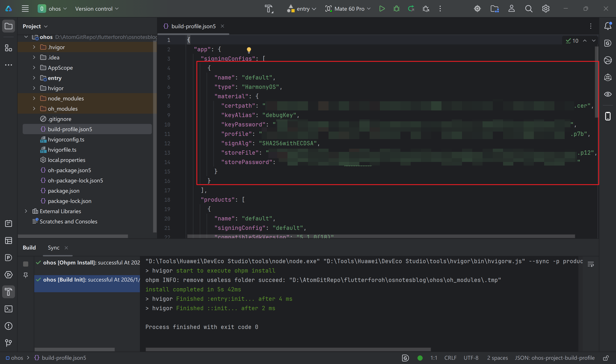This screenshot has height=364, width=616.
Task: Select the Build panel tab
Action: (x=29, y=248)
